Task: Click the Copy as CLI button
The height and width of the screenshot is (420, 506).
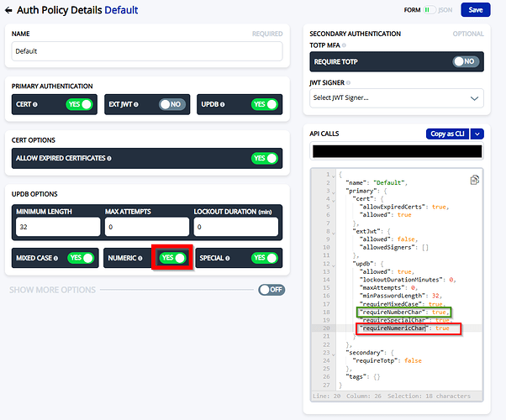Action: click(x=448, y=134)
